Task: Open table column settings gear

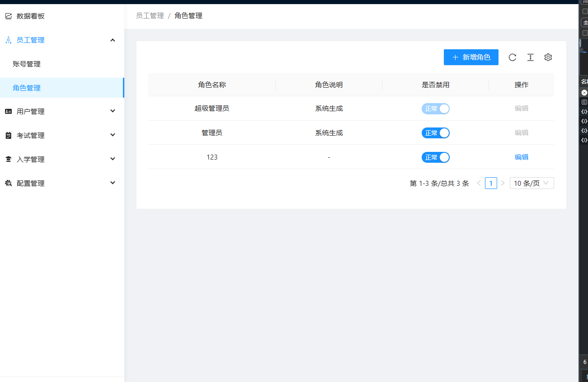Action: tap(548, 57)
